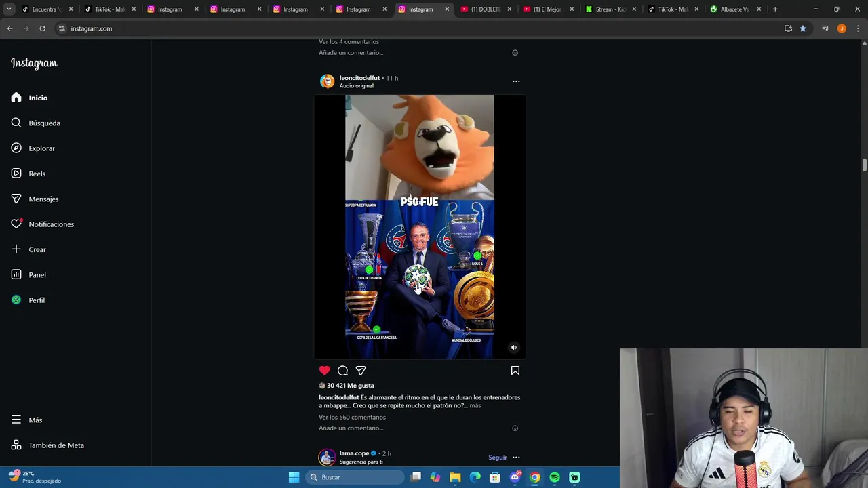Screen dimensions: 868x488
Task: Open Búsqueda in the sidebar
Action: point(35,123)
